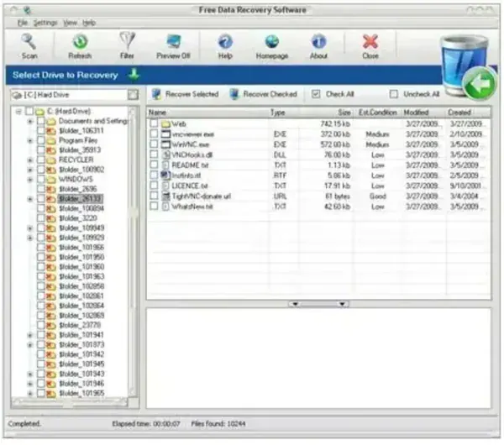Select the $folder_101945 tree item

pos(81,364)
